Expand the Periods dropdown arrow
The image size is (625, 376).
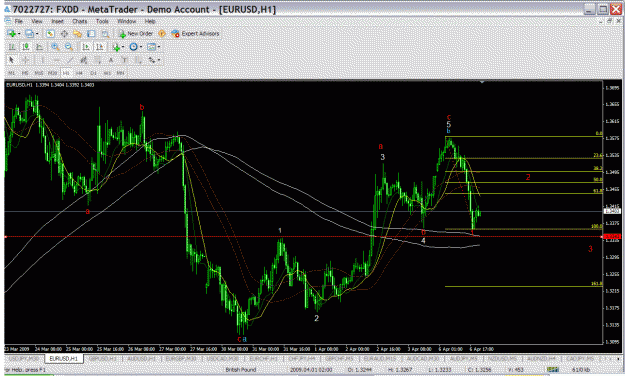pyautogui.click(x=141, y=47)
